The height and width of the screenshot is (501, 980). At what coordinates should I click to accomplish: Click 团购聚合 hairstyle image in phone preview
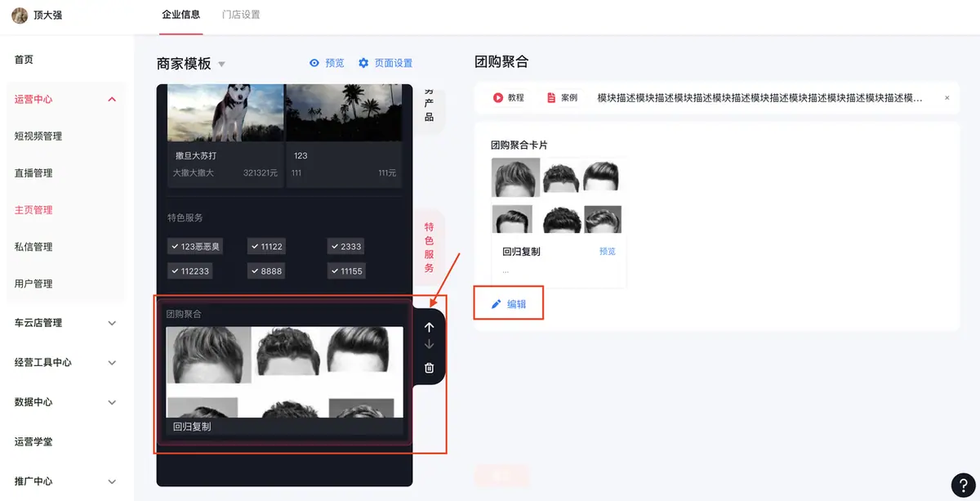[285, 372]
